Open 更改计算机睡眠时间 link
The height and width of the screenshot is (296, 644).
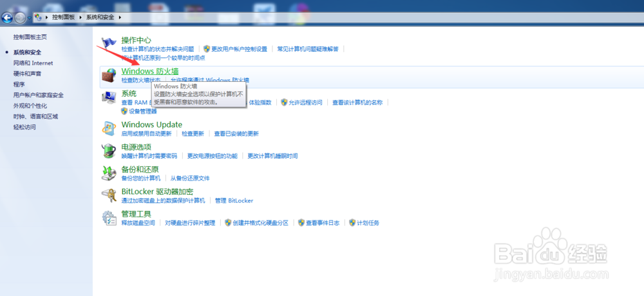tap(272, 156)
